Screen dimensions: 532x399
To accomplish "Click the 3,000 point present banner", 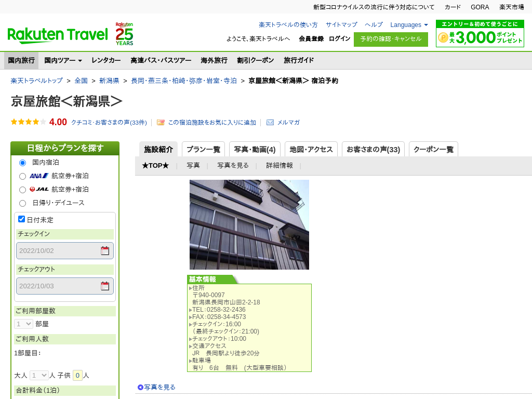I will [x=480, y=34].
